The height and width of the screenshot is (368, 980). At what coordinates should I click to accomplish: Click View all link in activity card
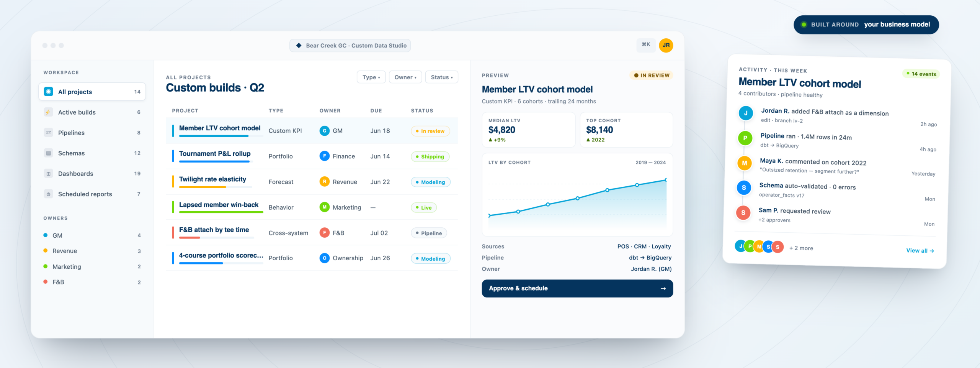pos(920,251)
